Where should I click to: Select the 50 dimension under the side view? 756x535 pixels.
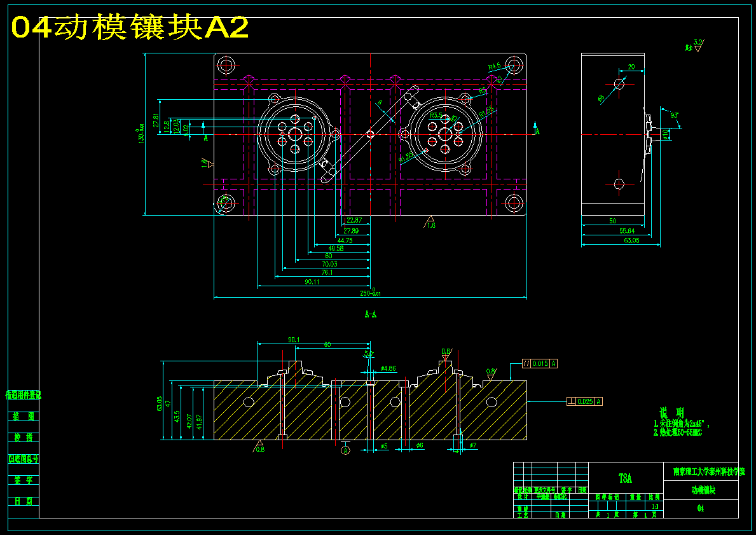click(x=612, y=221)
